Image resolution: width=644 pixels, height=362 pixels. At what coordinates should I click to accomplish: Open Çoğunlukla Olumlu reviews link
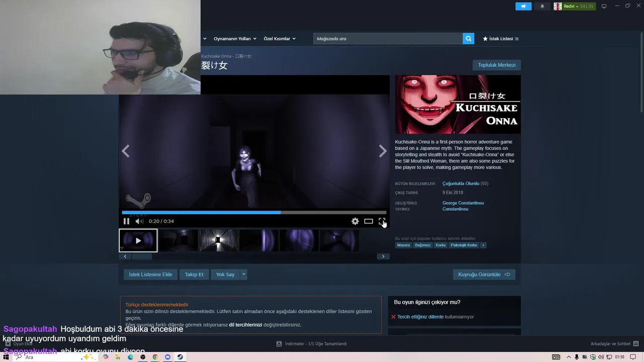coord(461,184)
